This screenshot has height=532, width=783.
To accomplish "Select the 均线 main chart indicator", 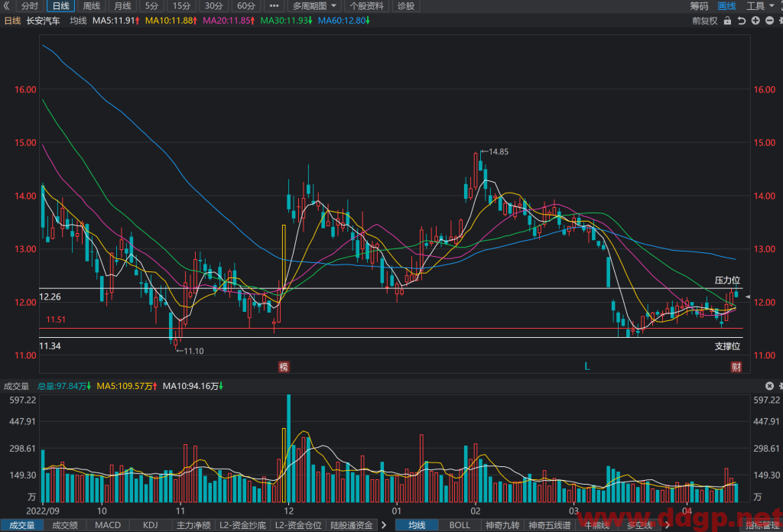I will click(x=417, y=526).
